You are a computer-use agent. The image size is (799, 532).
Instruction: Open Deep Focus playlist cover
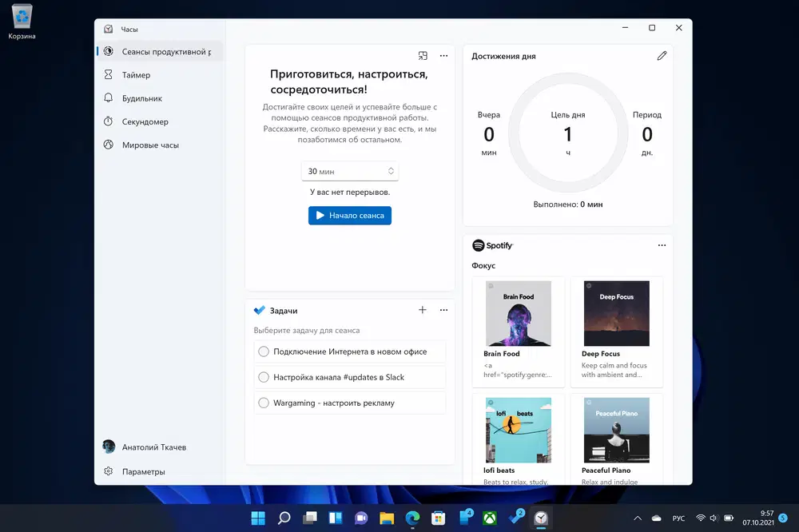tap(617, 313)
